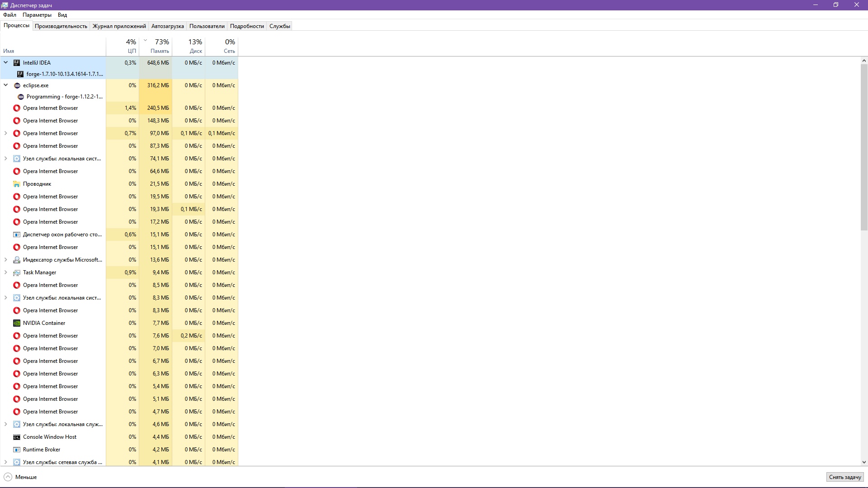Click Меньше to show fewer details
Image resolution: width=868 pixels, height=488 pixels.
26,477
